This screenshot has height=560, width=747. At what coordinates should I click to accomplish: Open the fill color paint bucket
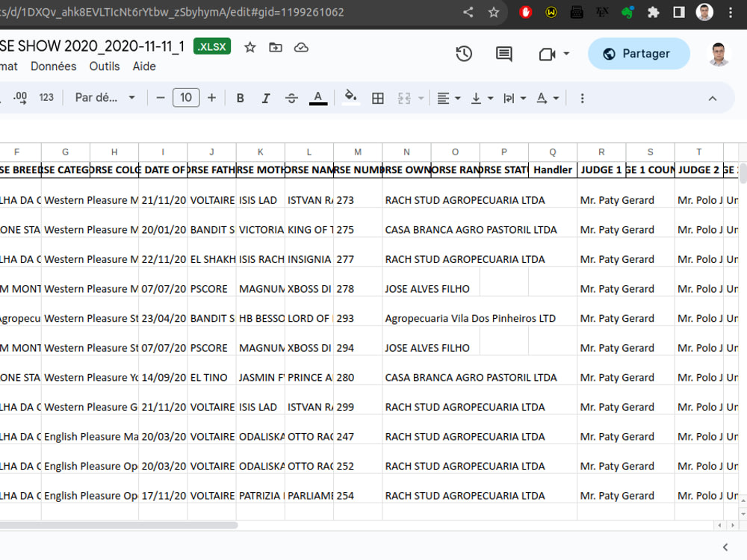coord(350,97)
